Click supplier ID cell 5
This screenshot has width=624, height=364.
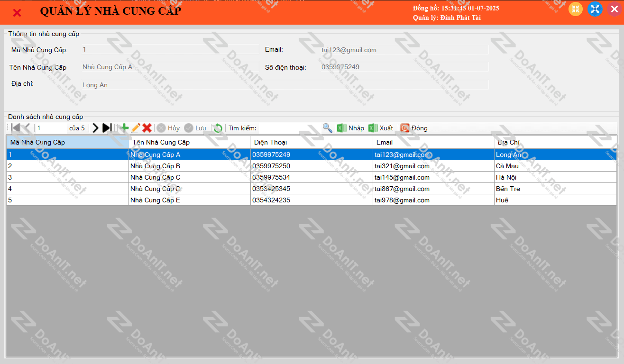point(67,200)
